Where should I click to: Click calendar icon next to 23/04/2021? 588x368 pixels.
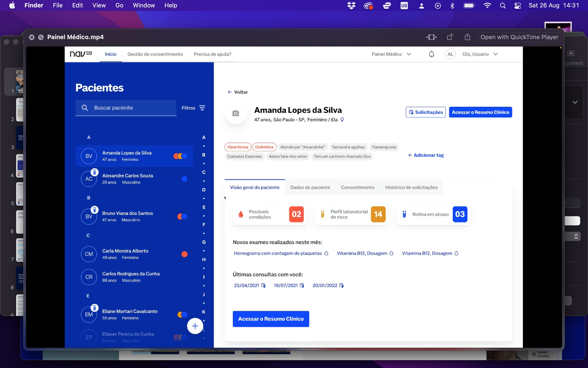click(x=263, y=286)
